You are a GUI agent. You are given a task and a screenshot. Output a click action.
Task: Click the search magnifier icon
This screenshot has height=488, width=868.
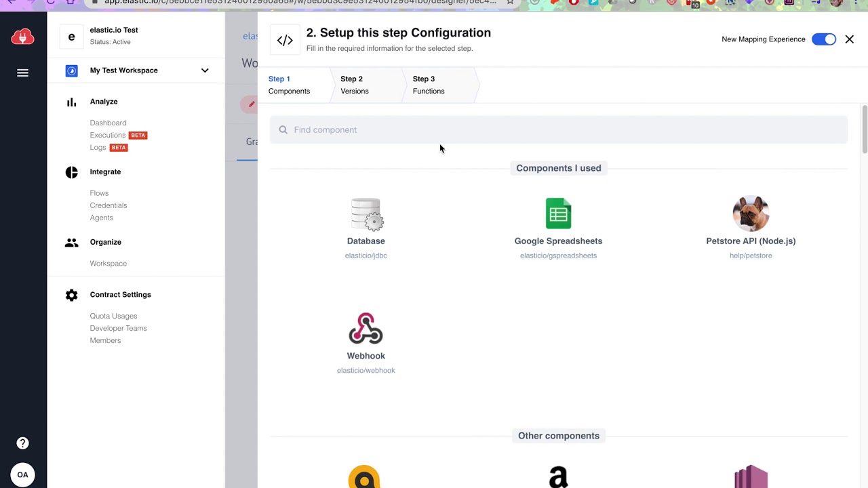pyautogui.click(x=283, y=129)
